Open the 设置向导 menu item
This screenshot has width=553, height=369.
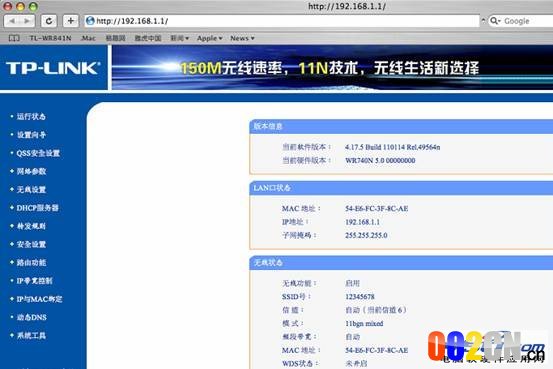31,135
